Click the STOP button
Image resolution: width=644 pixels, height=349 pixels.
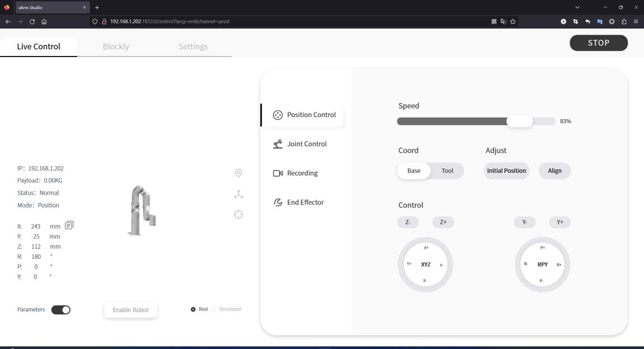point(599,43)
